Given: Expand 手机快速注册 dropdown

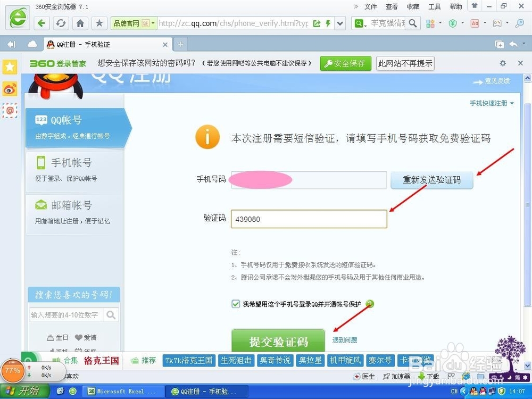Looking at the screenshot, I should pos(492,103).
